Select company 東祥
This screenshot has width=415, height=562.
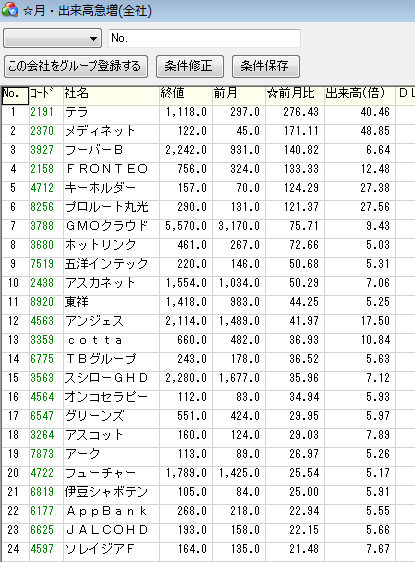(x=76, y=302)
